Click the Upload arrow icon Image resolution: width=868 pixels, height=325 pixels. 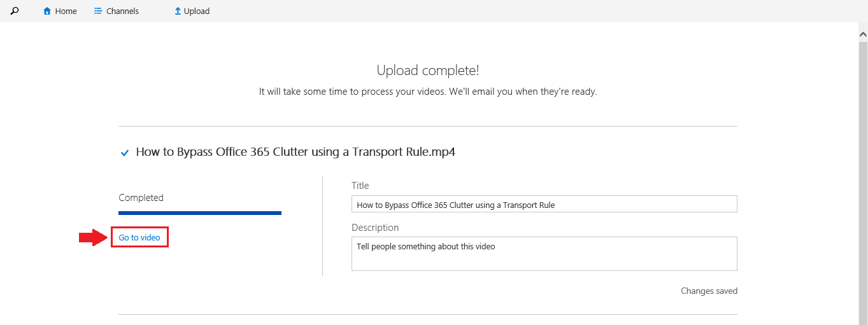(x=178, y=11)
